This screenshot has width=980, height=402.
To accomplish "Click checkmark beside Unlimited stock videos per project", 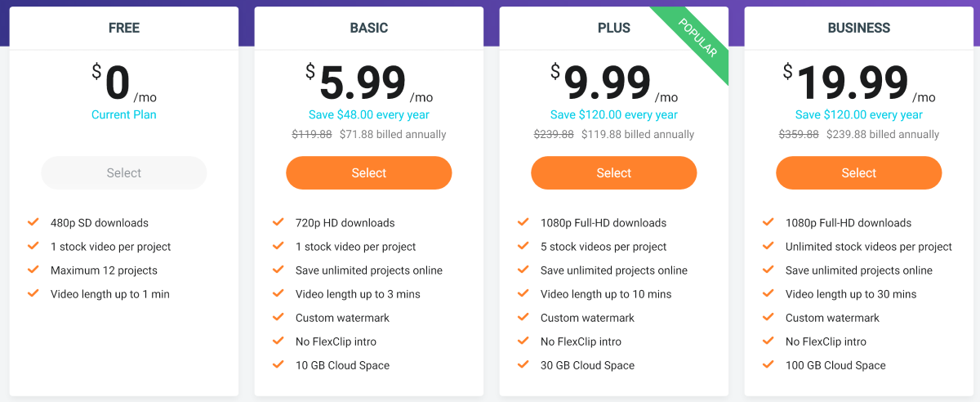I will pos(768,246).
